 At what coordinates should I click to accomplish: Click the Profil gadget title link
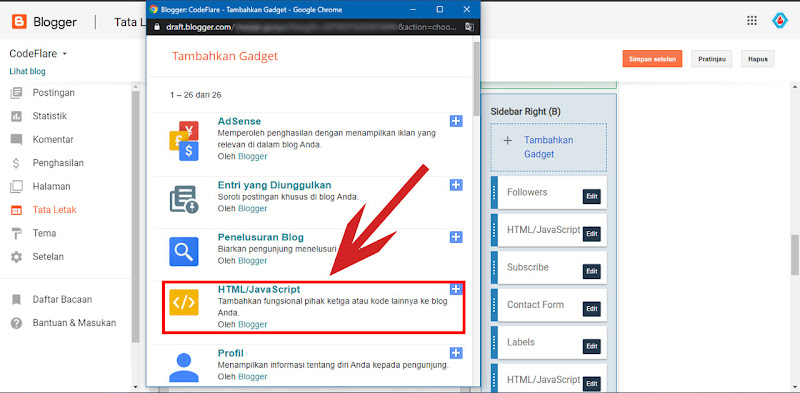[x=231, y=353]
